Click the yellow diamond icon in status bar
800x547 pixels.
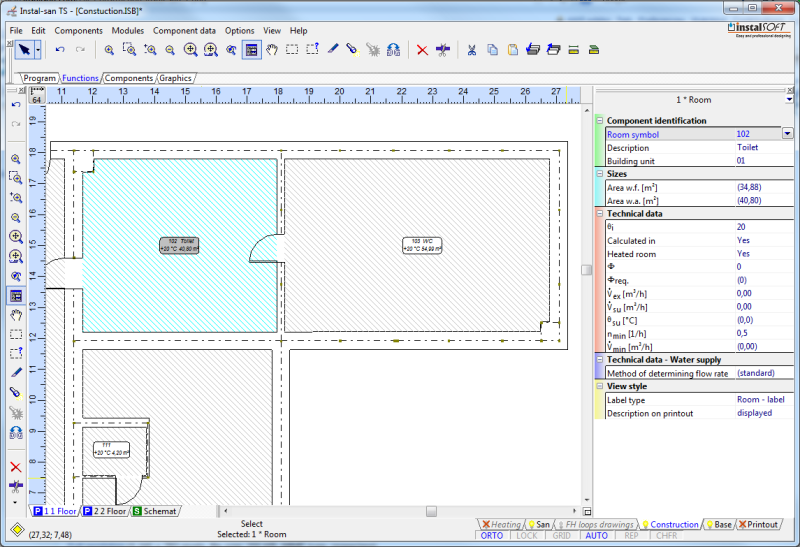coord(17,530)
